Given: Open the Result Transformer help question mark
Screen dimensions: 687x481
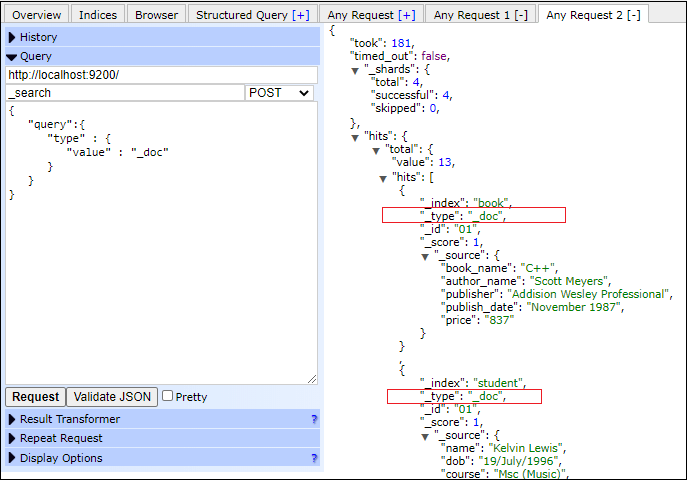Looking at the screenshot, I should click(x=314, y=419).
